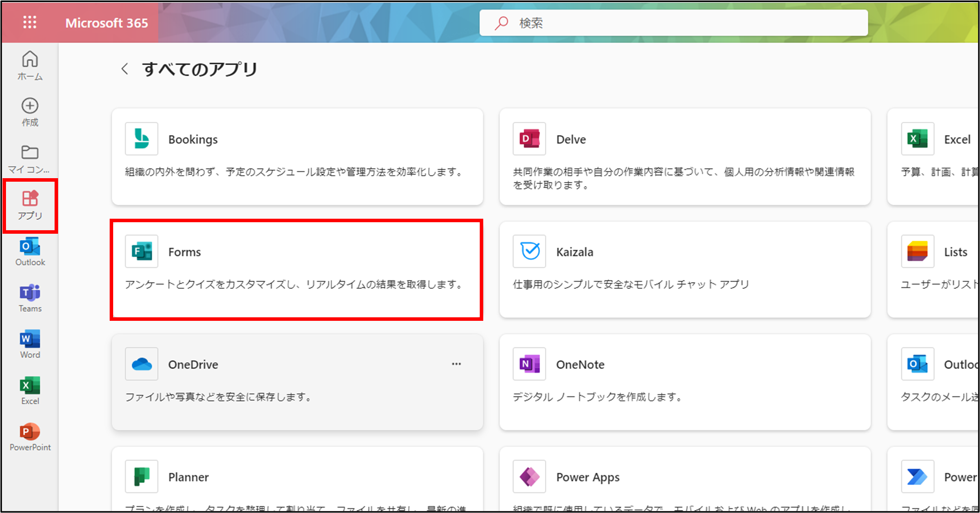Go to Home in the sidebar

[x=30, y=66]
